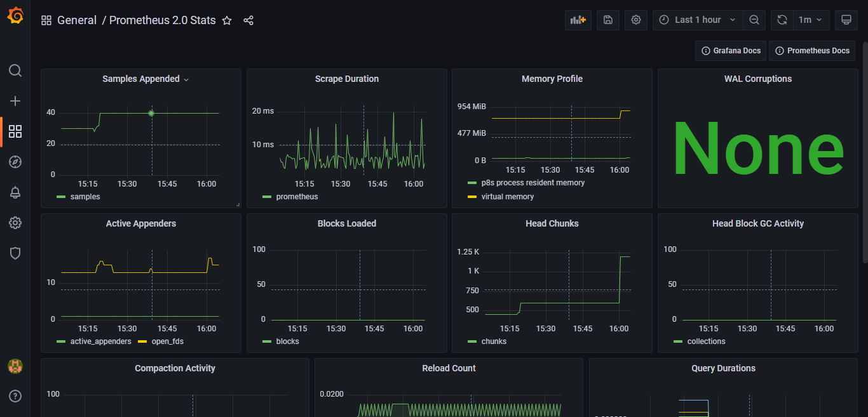Screen dimensions: 868x417
Task: Open dashboard settings gear in top bar
Action: pyautogui.click(x=636, y=20)
